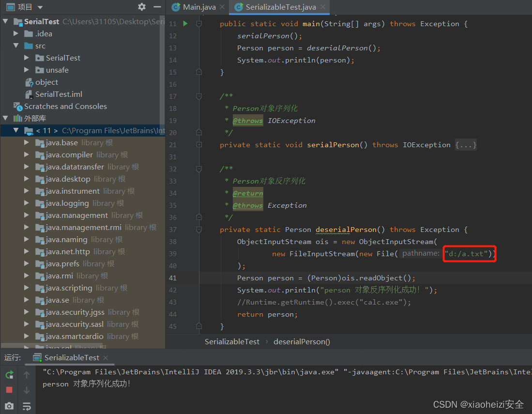Collapse the src folder
Screen dimensions: 532x414
[x=15, y=46]
